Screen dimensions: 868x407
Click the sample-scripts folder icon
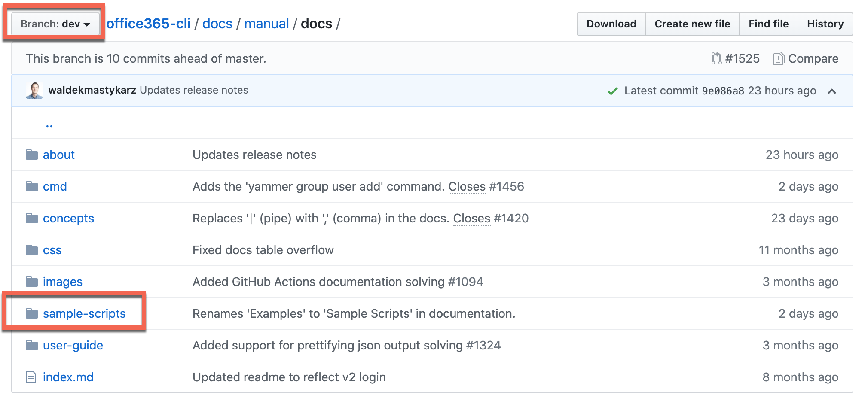pyautogui.click(x=31, y=313)
